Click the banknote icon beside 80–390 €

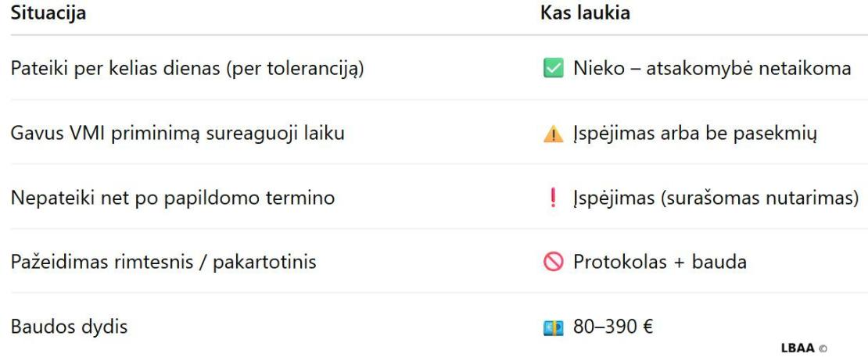(552, 327)
